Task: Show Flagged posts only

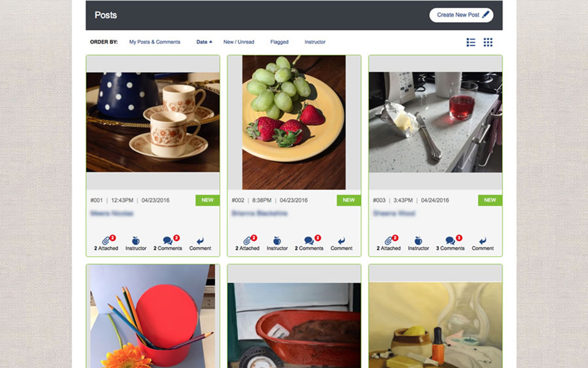Action: point(279,42)
